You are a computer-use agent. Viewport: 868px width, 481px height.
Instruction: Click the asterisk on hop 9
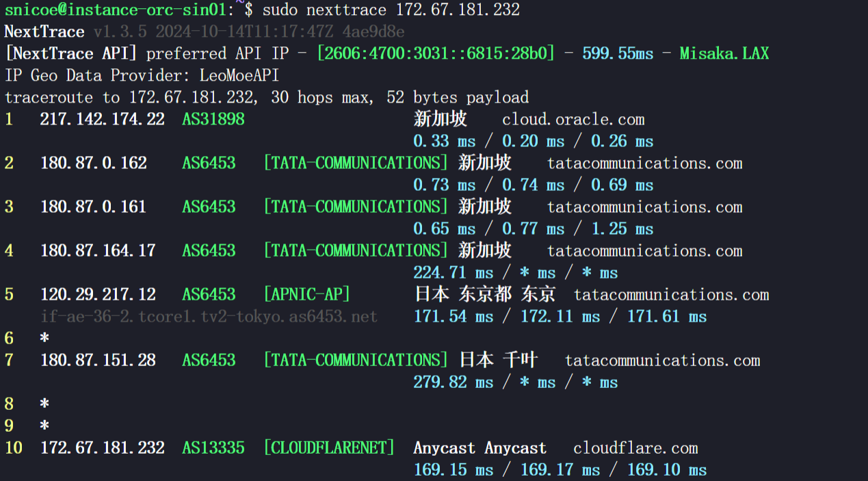click(44, 426)
